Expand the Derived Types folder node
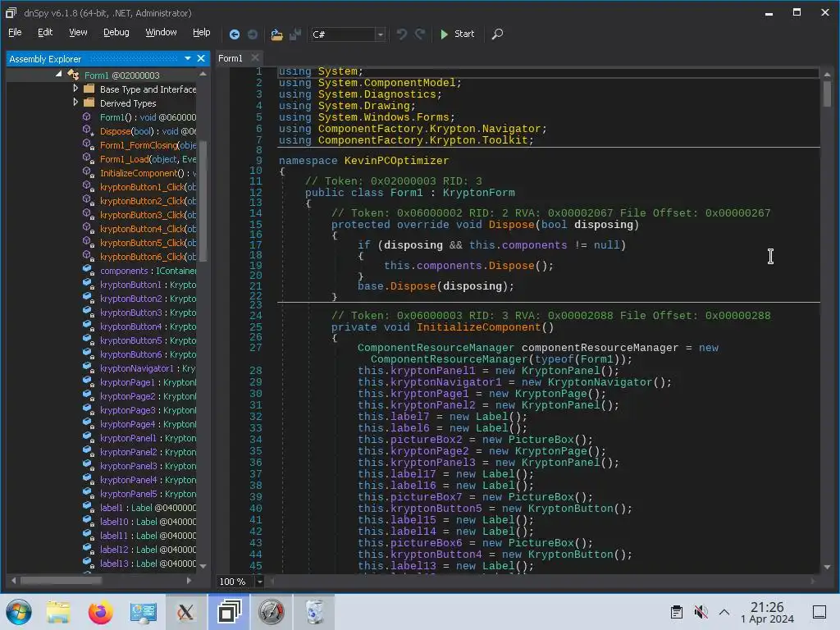This screenshot has width=840, height=630. click(x=75, y=103)
